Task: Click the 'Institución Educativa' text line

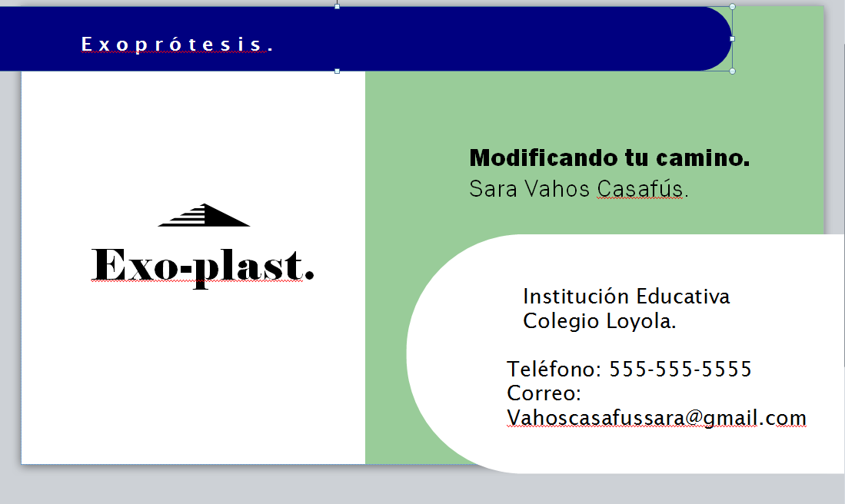Action: (x=626, y=297)
